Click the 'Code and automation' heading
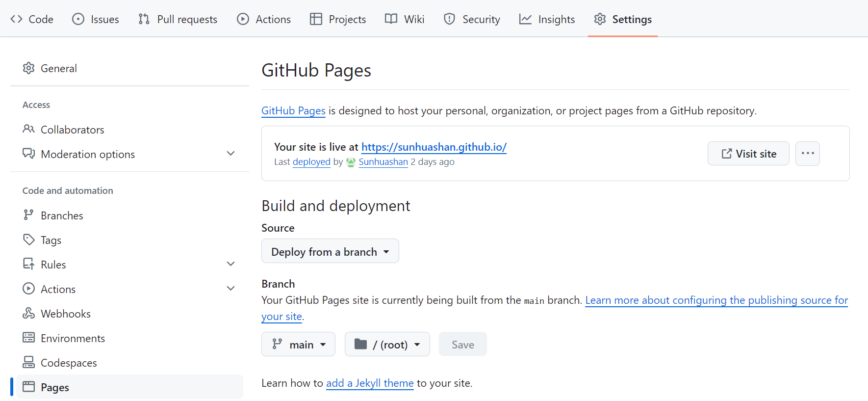The width and height of the screenshot is (868, 401). click(68, 190)
